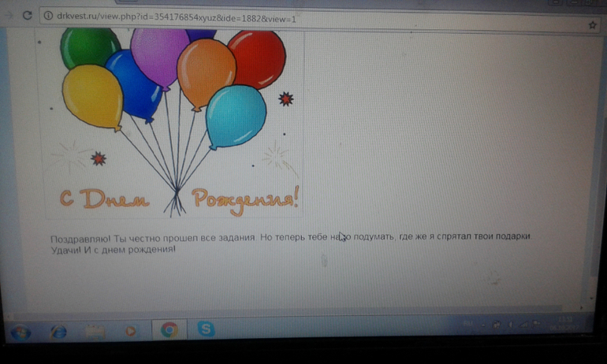Screen dimensions: 607x364
Task: Click the address bar URL field
Action: 236,17
